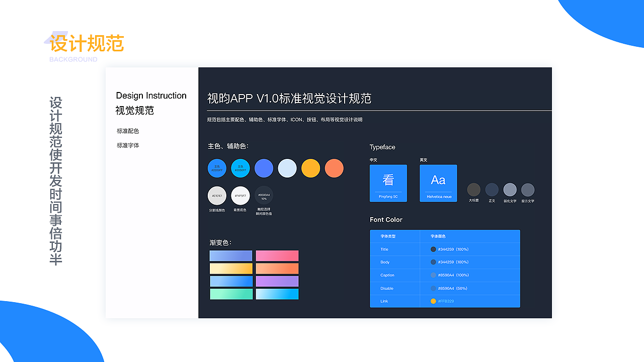
Task: Select the cream-to-yellow gradient swatch
Action: point(231,268)
